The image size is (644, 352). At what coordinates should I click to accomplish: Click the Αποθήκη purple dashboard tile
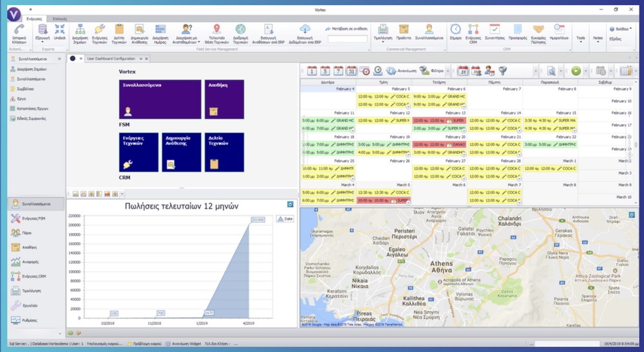tap(224, 98)
